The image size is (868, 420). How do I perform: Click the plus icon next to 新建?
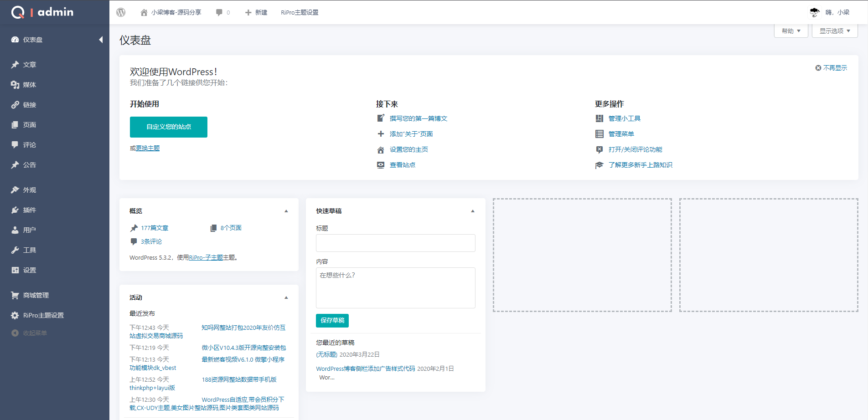[248, 12]
